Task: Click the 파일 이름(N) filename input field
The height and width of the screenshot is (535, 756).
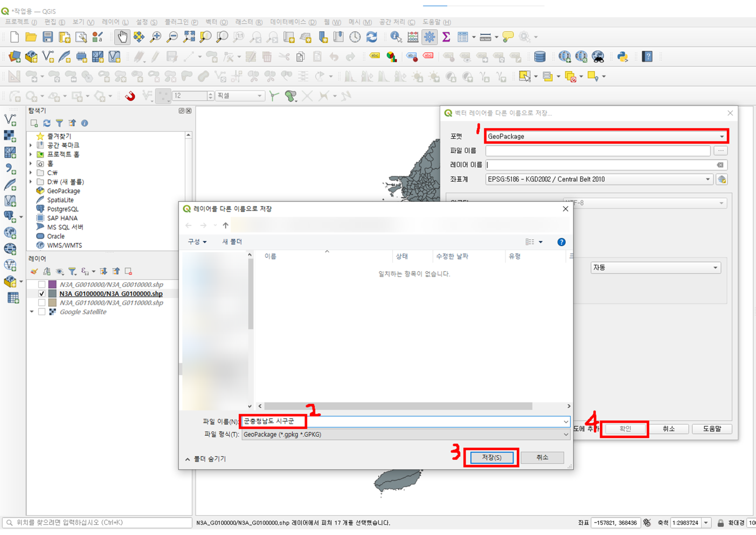Action: (x=406, y=422)
